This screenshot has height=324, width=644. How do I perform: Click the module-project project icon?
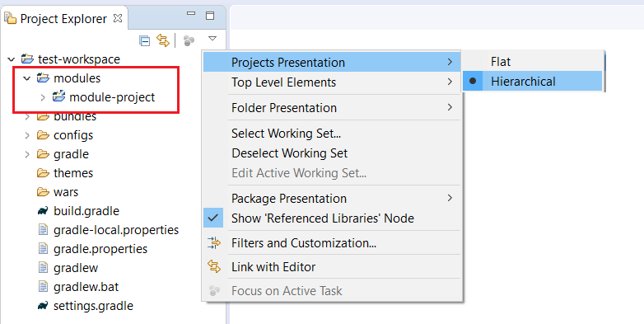58,96
